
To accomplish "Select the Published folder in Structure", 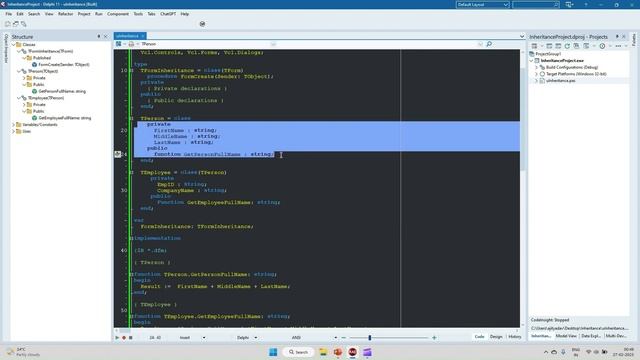I will [x=42, y=58].
